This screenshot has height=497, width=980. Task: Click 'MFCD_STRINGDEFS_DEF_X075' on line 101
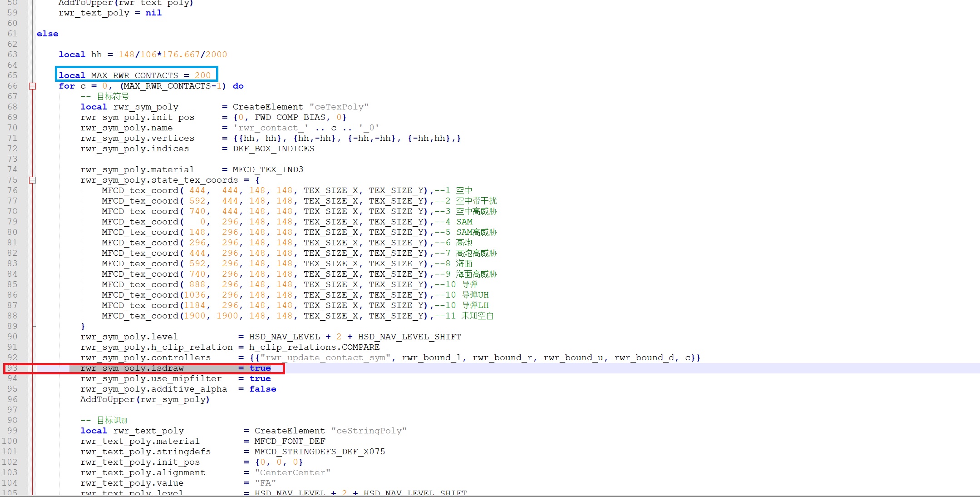[x=320, y=452]
